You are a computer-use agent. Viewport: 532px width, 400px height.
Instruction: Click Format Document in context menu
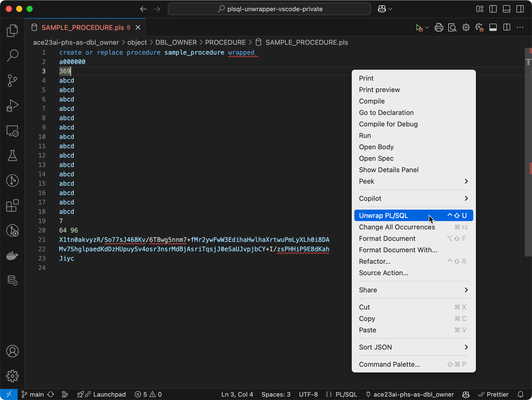point(387,238)
